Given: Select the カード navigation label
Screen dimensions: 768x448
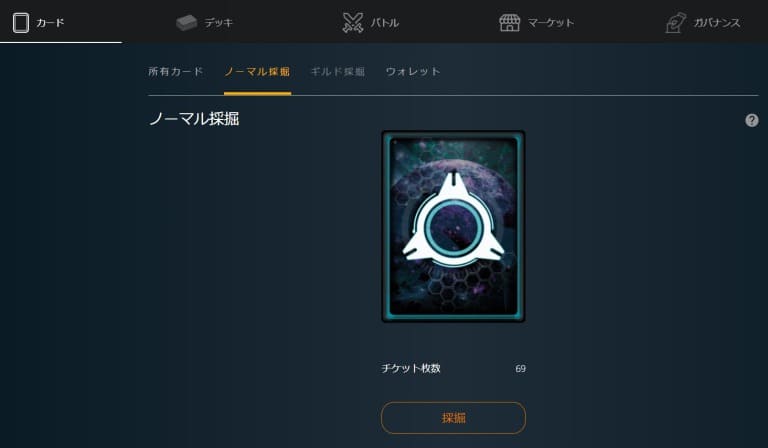Looking at the screenshot, I should point(50,23).
